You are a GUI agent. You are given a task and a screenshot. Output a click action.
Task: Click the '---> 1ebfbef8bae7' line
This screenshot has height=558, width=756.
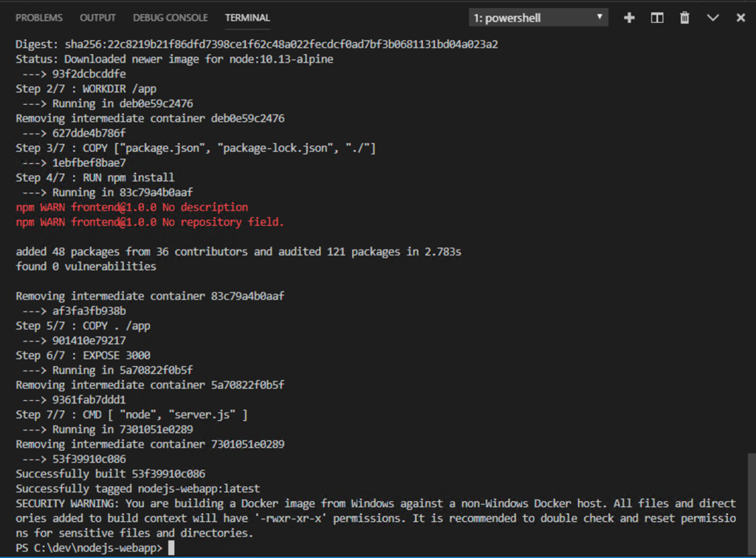(75, 163)
